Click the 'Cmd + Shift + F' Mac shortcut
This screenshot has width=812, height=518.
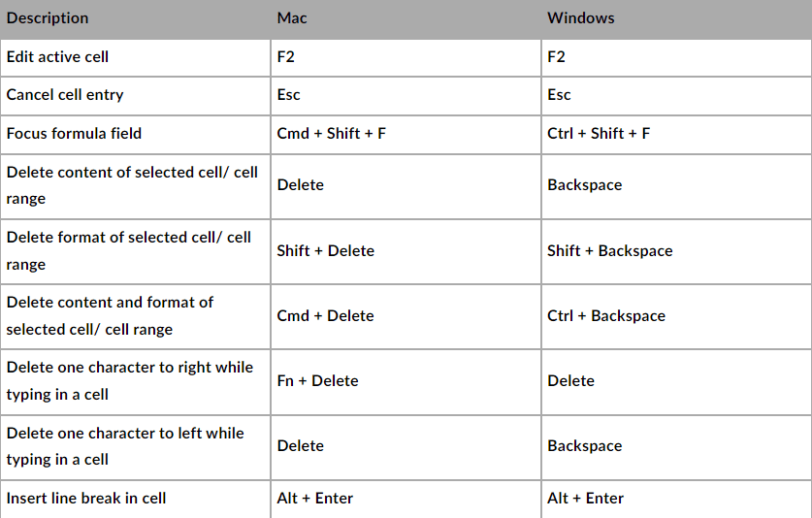pyautogui.click(x=331, y=133)
